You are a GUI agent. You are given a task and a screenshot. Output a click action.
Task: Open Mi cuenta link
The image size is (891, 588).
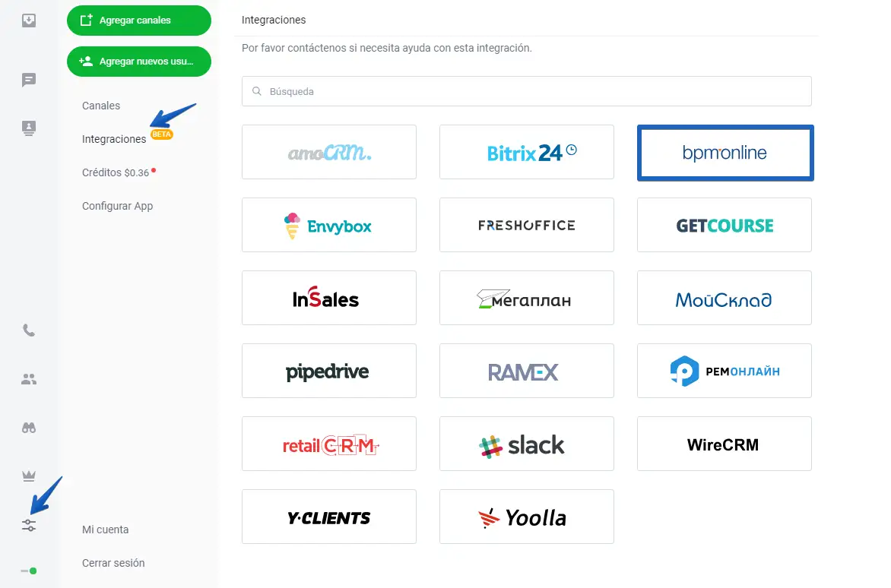[105, 530]
